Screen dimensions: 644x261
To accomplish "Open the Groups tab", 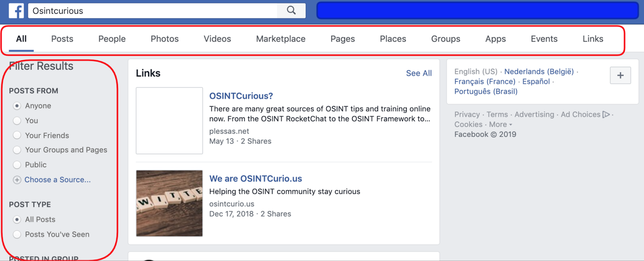I will pyautogui.click(x=446, y=39).
